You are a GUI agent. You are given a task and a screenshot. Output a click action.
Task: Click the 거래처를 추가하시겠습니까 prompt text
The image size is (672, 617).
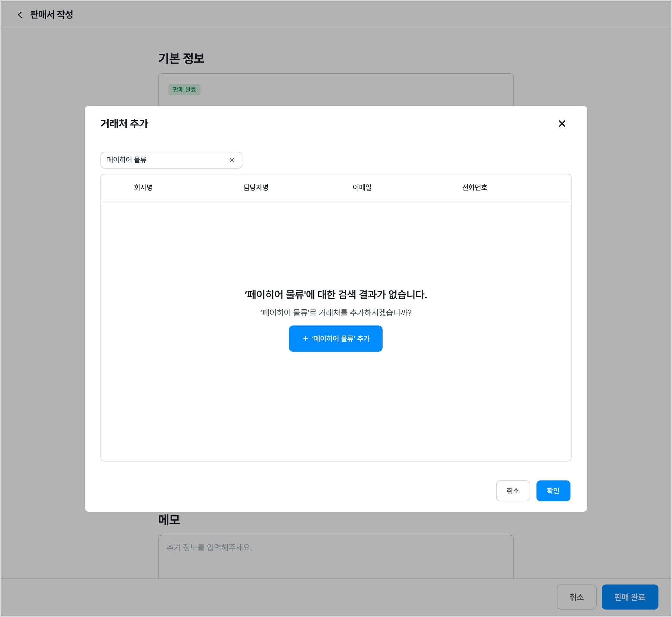(336, 313)
